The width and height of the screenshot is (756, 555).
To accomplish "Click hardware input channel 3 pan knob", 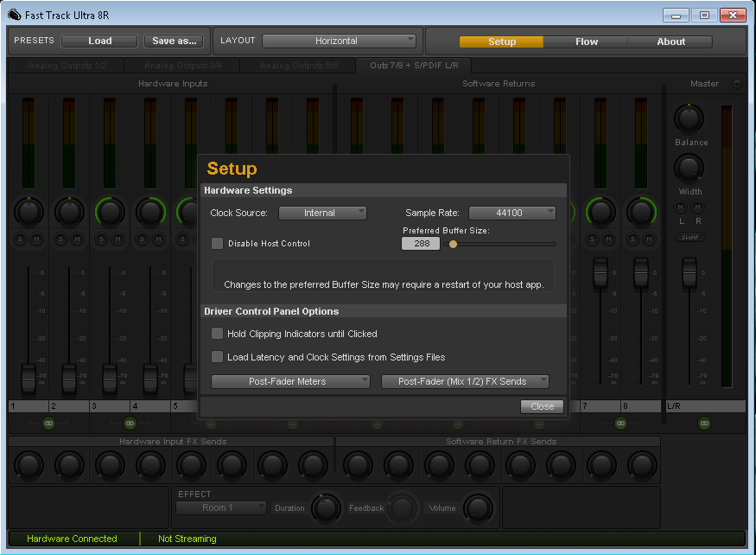I will [x=110, y=212].
